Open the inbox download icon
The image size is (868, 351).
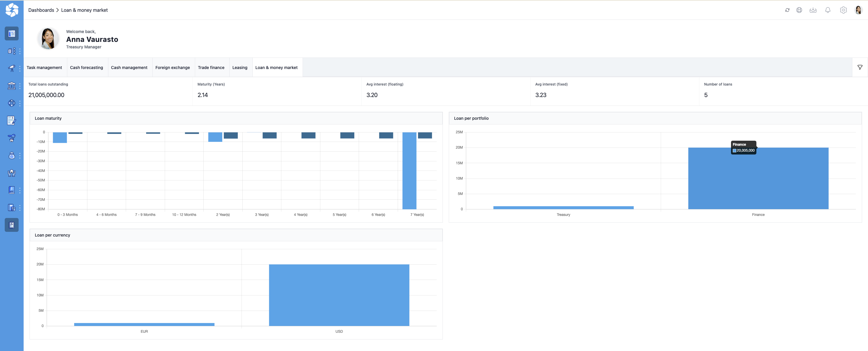813,10
